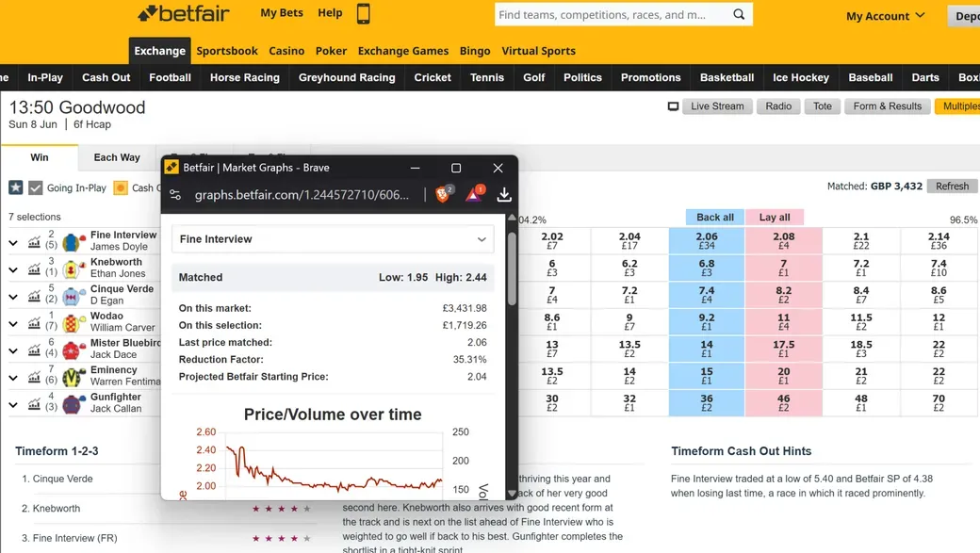The width and height of the screenshot is (980, 553).
Task: Expand Eminency row chevron
Action: [x=13, y=378]
